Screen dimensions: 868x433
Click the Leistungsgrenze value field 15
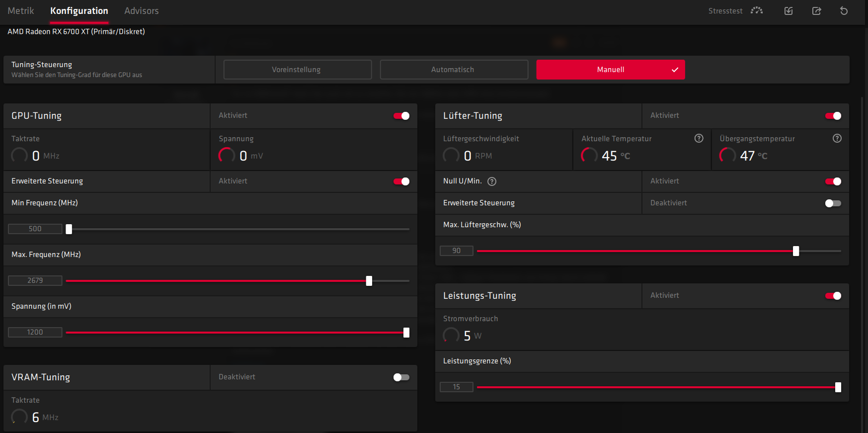(457, 387)
